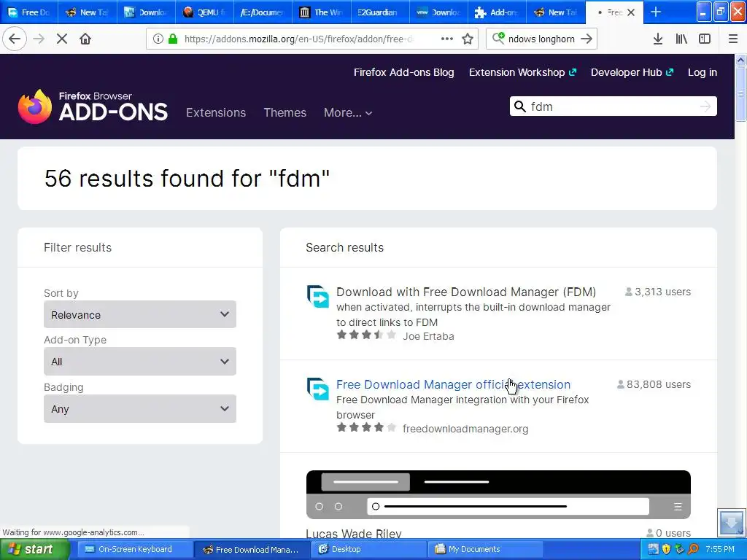Open Download with Free Download Manager (FDM) result
The image size is (747, 560).
(466, 292)
